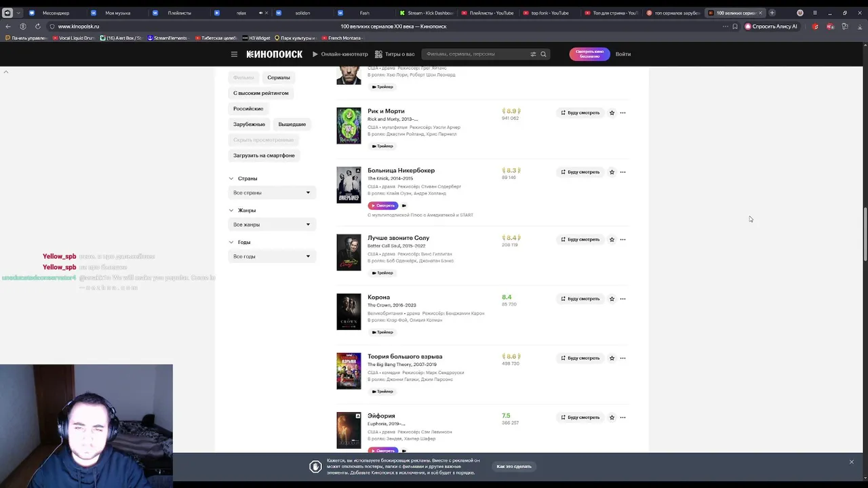The height and width of the screenshot is (488, 868).
Task: Bookmark this page in address bar
Action: pos(735,26)
